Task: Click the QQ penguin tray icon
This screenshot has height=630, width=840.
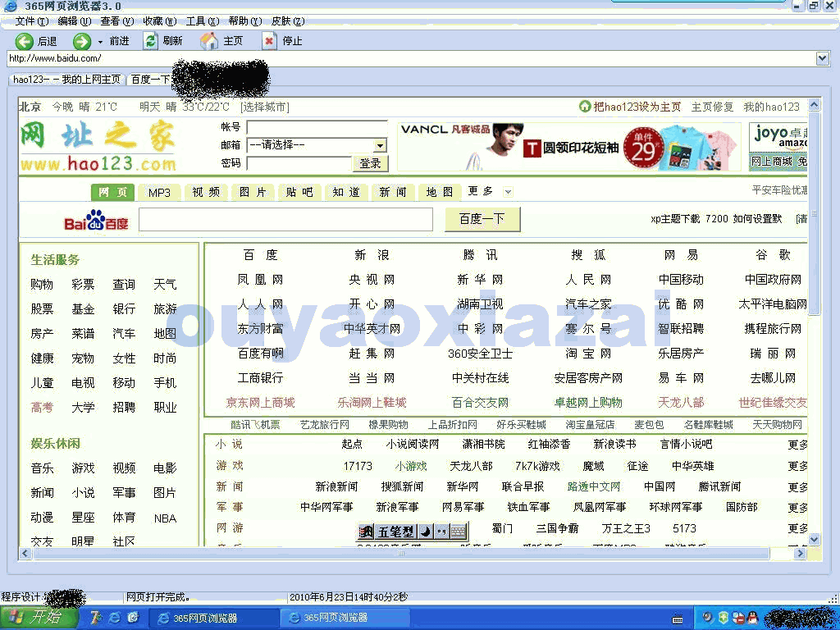Action: click(x=753, y=618)
